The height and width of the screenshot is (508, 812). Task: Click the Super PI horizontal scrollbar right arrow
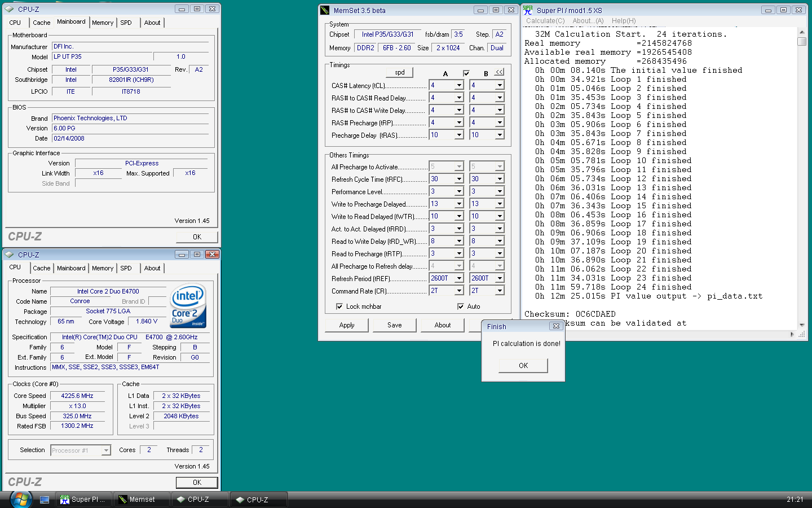(792, 334)
